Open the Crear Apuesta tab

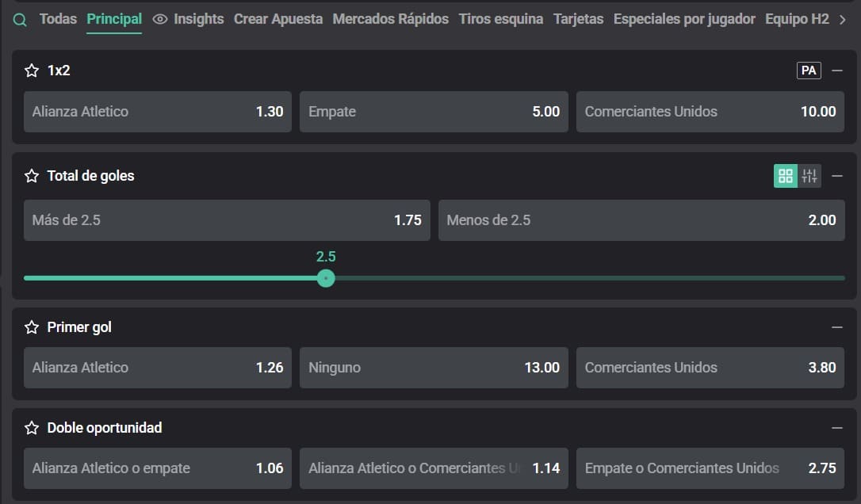pos(278,19)
